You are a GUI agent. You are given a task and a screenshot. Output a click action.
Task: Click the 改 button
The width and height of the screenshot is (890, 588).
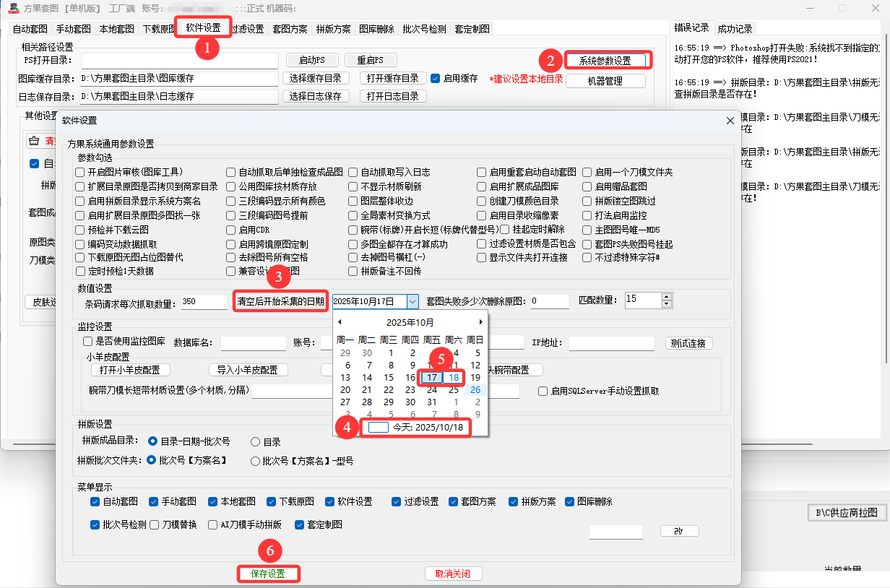click(679, 531)
